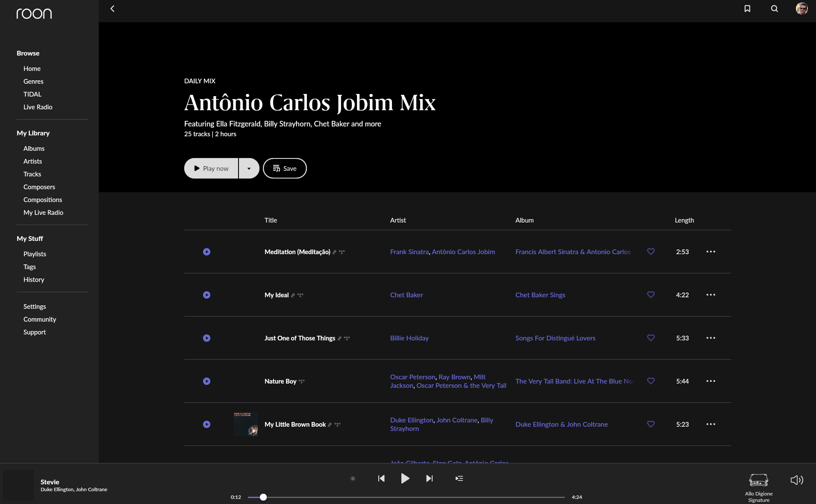
Task: Open Duke Ellington & John Coltrane album
Action: [562, 425]
